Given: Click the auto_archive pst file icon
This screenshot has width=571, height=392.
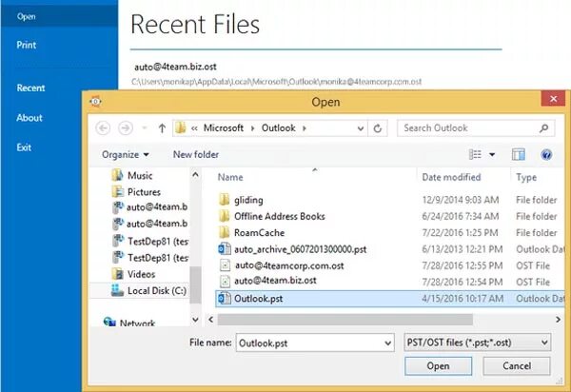Looking at the screenshot, I should (225, 249).
